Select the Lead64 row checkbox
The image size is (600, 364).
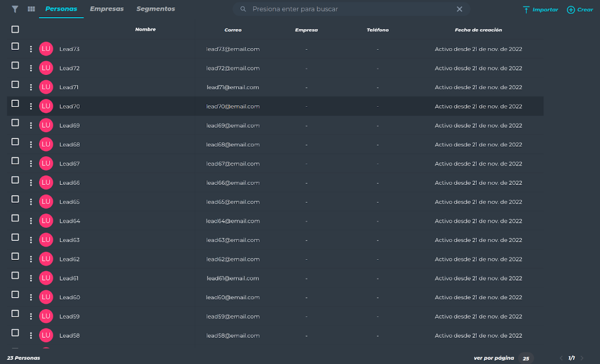pos(15,219)
